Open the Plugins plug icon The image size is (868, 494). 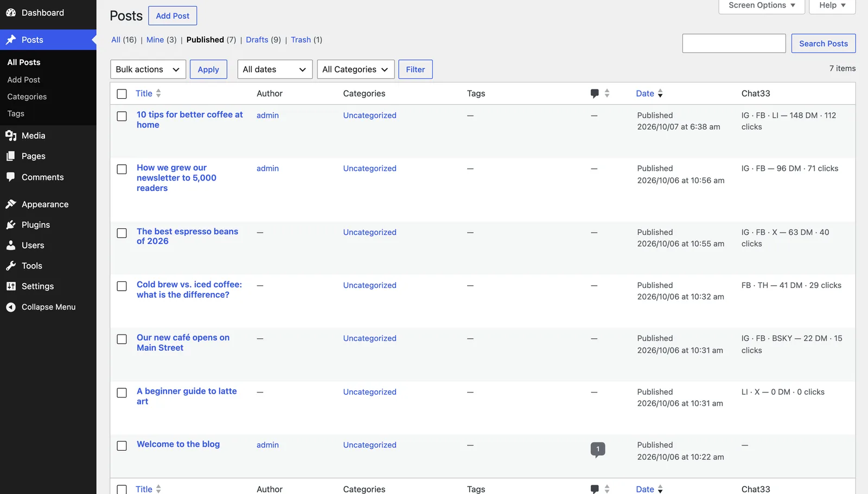point(11,224)
